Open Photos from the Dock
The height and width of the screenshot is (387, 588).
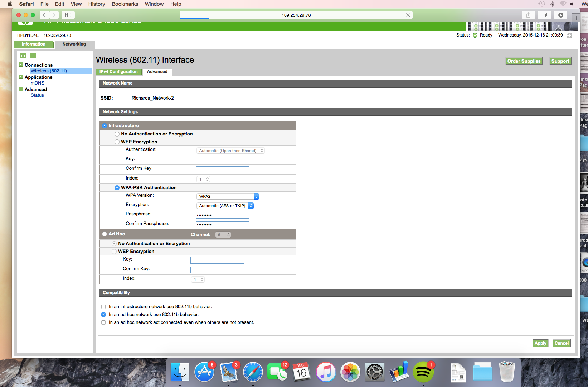point(350,372)
